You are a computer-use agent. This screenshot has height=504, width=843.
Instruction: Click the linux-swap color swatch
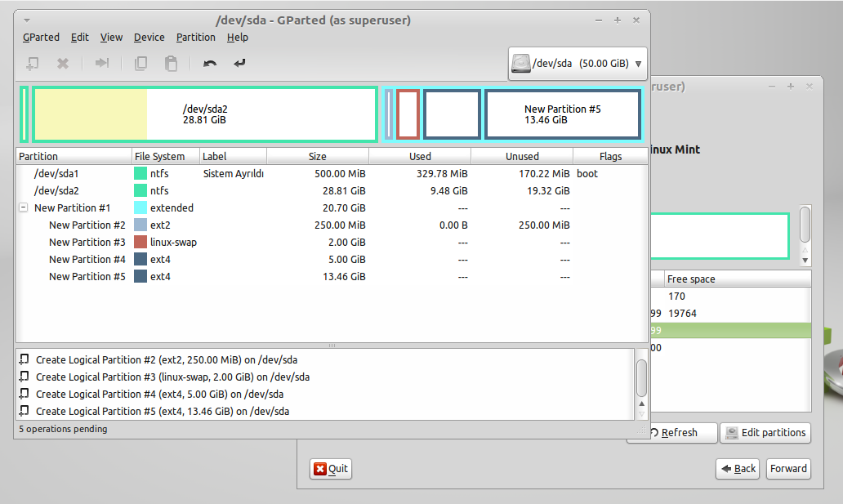(x=140, y=242)
